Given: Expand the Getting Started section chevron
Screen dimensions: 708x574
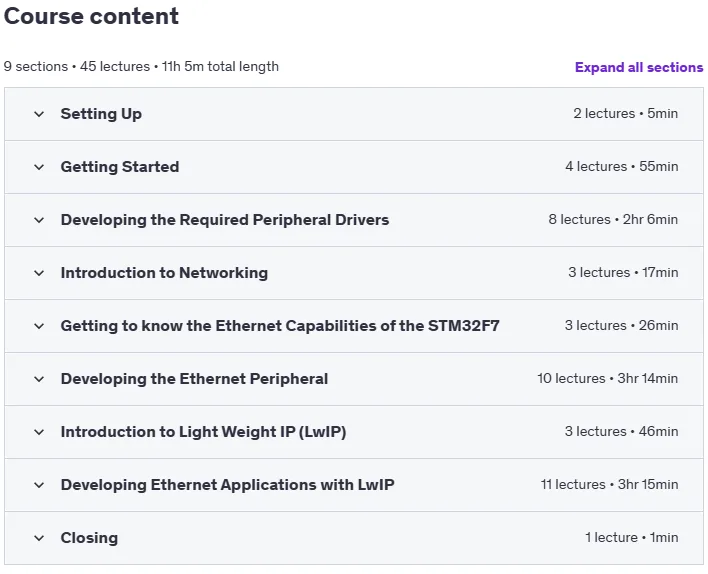Looking at the screenshot, I should [39, 167].
